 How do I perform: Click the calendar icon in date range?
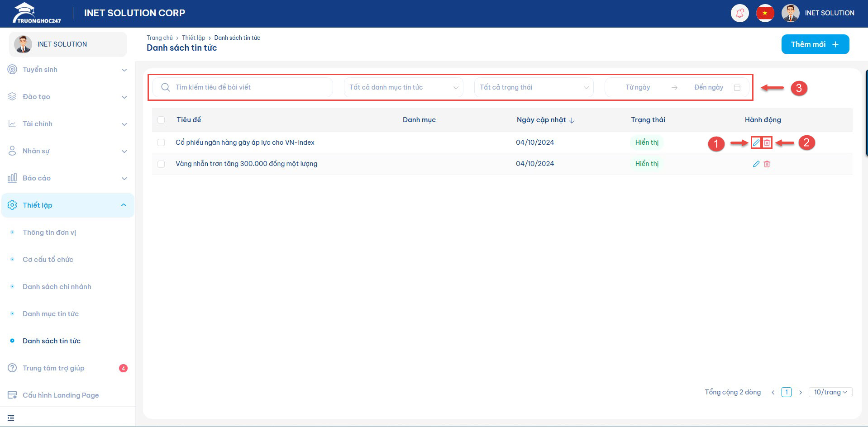tap(737, 88)
